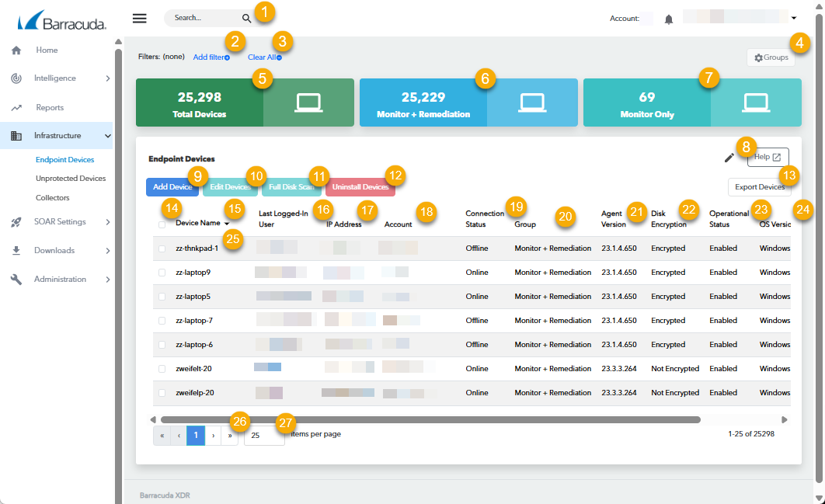Click the left arrow of horizontal scrollbar

click(x=153, y=420)
